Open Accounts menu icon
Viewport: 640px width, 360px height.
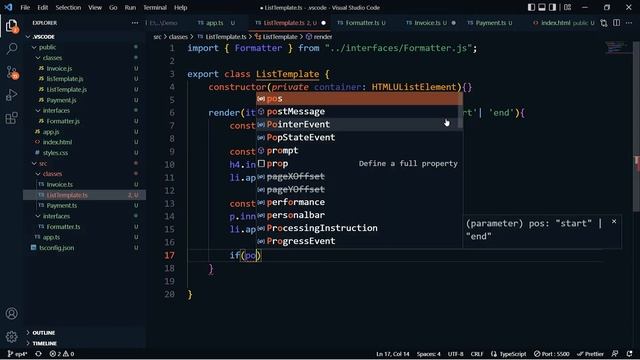11,313
